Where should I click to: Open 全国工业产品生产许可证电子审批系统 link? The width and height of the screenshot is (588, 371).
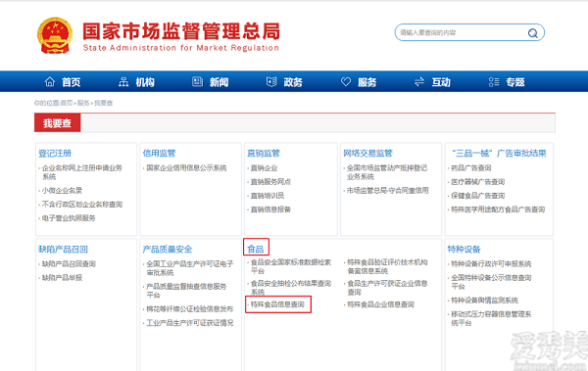pyautogui.click(x=190, y=268)
